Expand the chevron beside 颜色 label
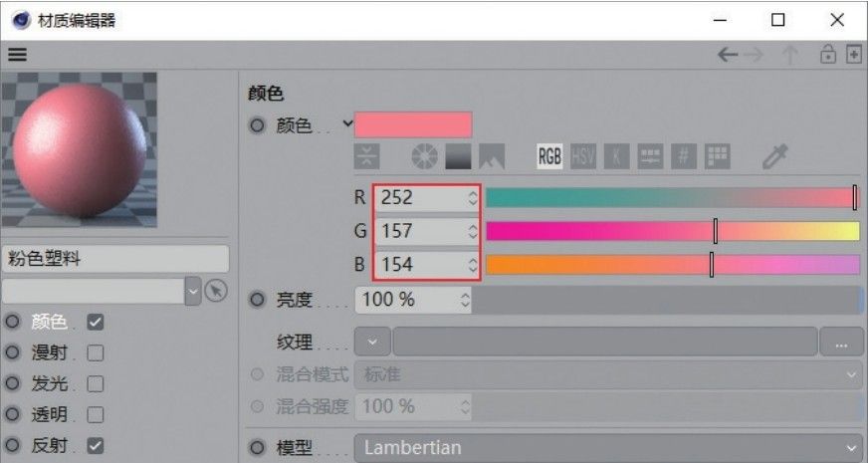The height and width of the screenshot is (463, 868). (x=347, y=123)
